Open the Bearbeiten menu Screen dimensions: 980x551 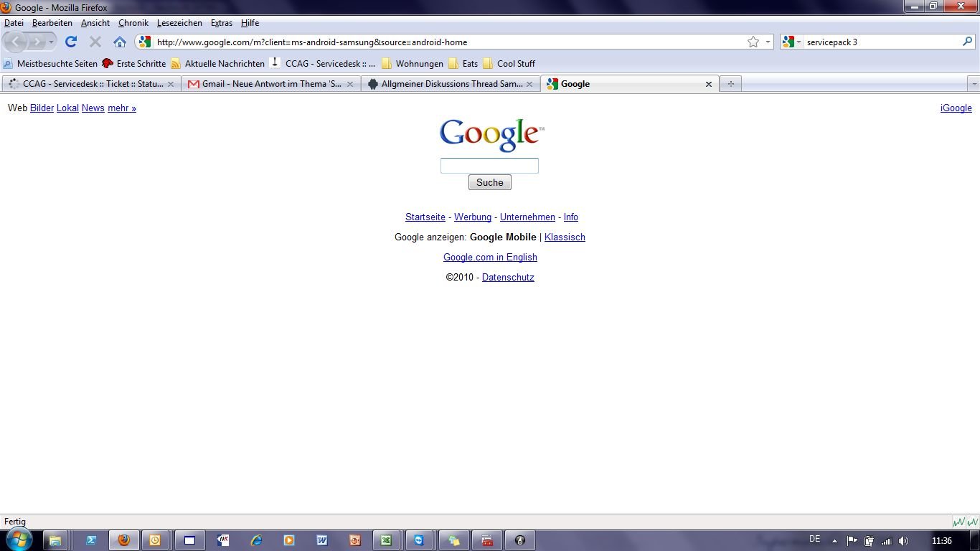click(x=52, y=23)
